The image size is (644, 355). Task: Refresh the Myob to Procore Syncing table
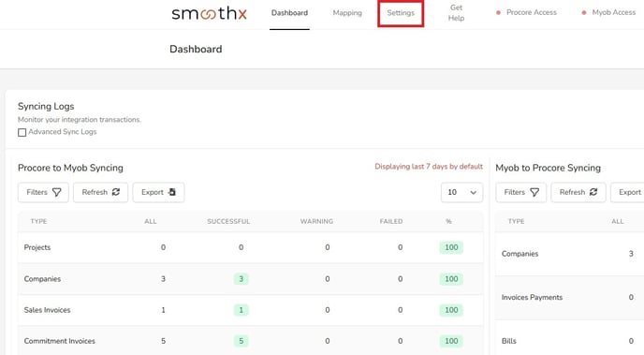click(x=578, y=192)
